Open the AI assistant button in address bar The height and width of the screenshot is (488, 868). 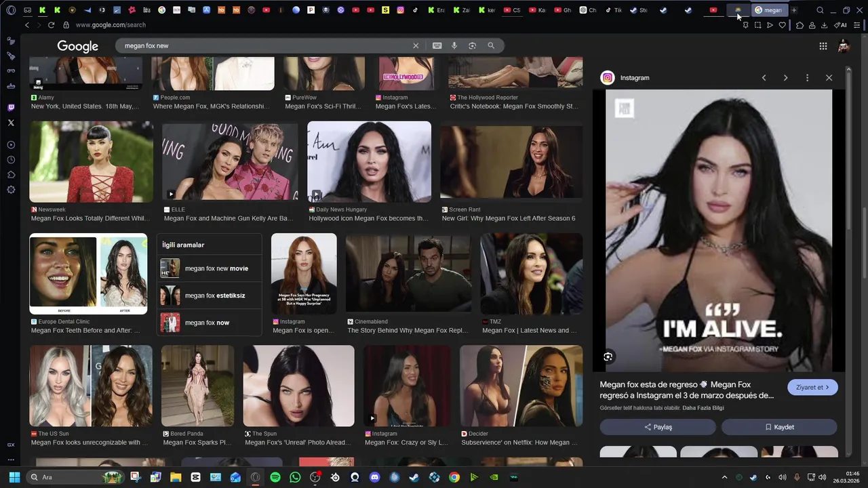tap(840, 25)
